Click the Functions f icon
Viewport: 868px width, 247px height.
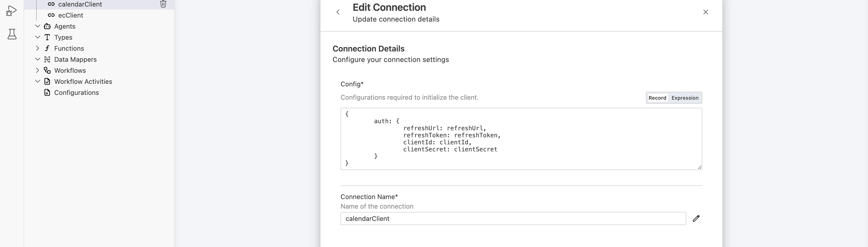click(47, 48)
